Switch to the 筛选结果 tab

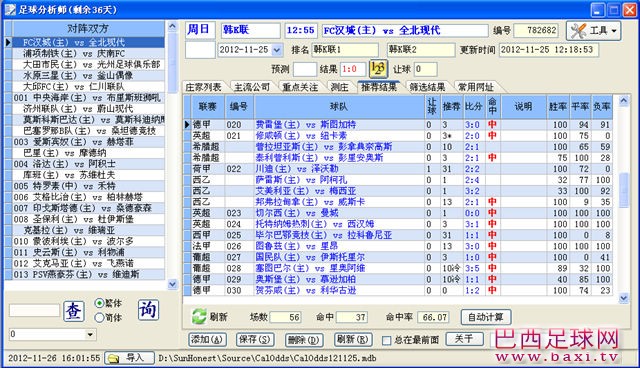click(427, 87)
